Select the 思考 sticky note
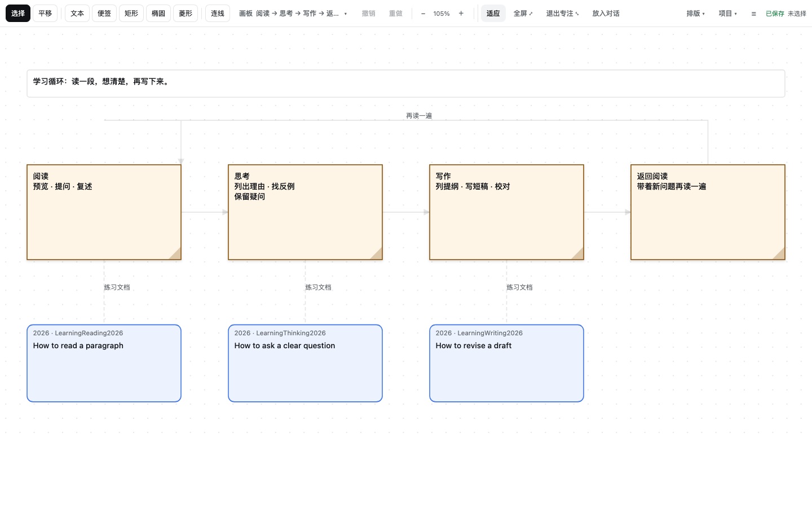Image resolution: width=812 pixels, height=508 pixels. click(305, 212)
